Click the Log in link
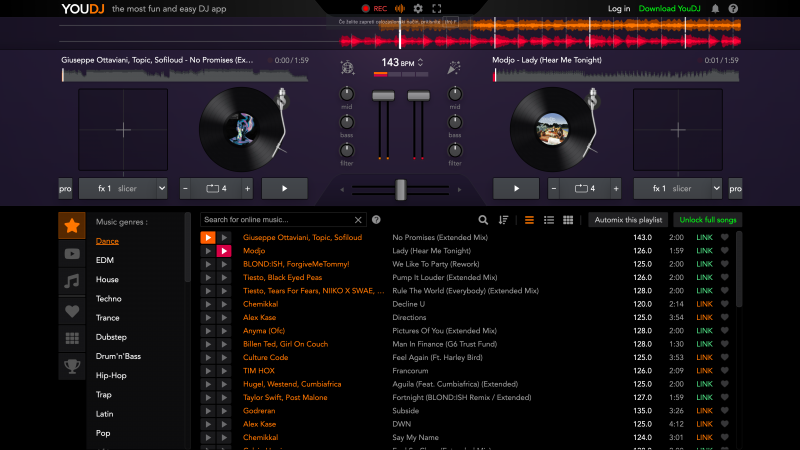The width and height of the screenshot is (800, 450). pyautogui.click(x=619, y=8)
